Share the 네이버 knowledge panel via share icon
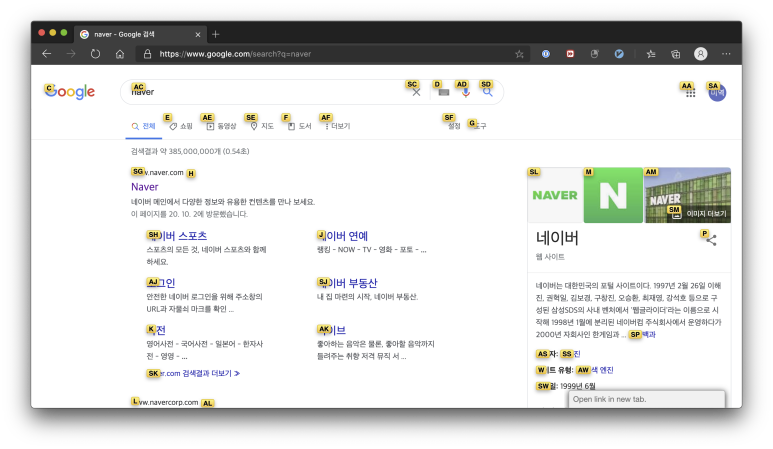 click(711, 240)
